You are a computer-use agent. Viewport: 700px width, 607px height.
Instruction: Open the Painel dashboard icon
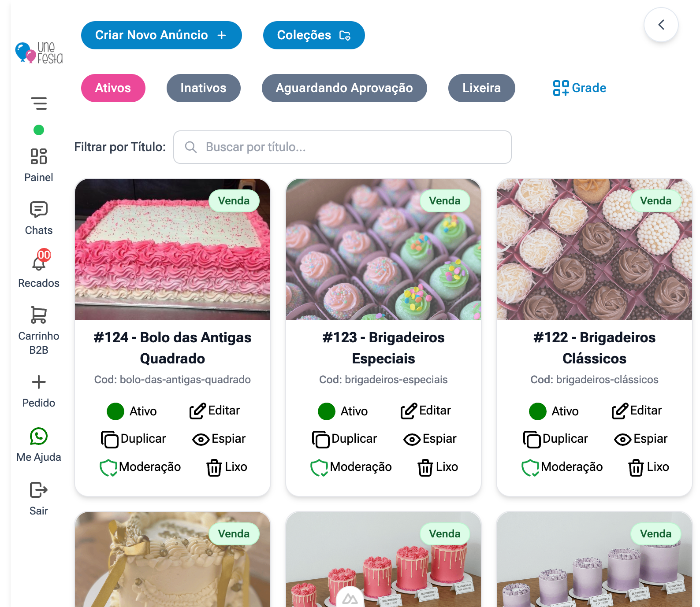click(39, 157)
